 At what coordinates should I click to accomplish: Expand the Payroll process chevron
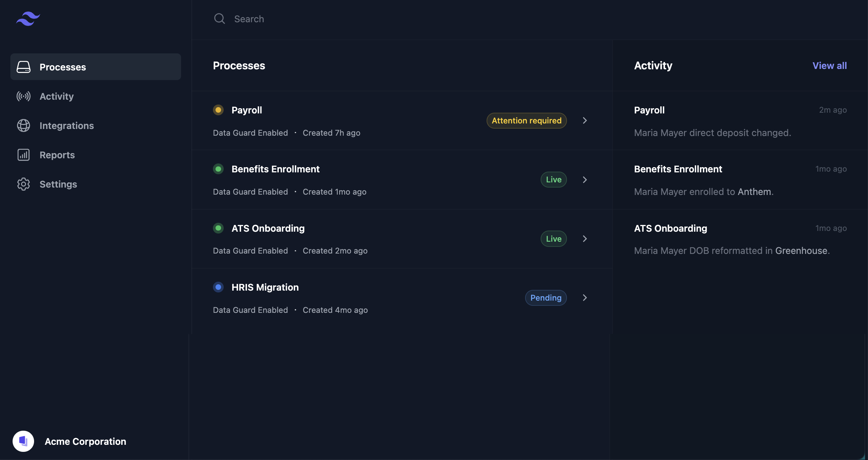(x=584, y=120)
